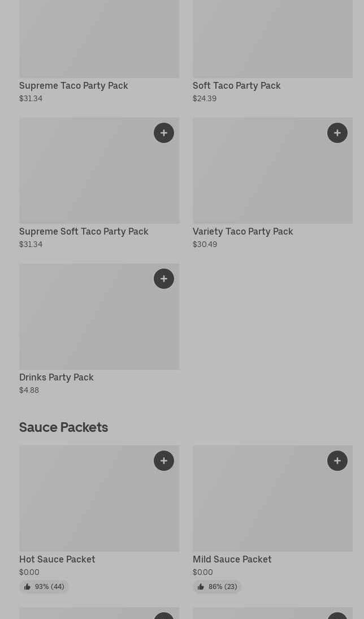Select Variety Taco Party Pack title

242,231
